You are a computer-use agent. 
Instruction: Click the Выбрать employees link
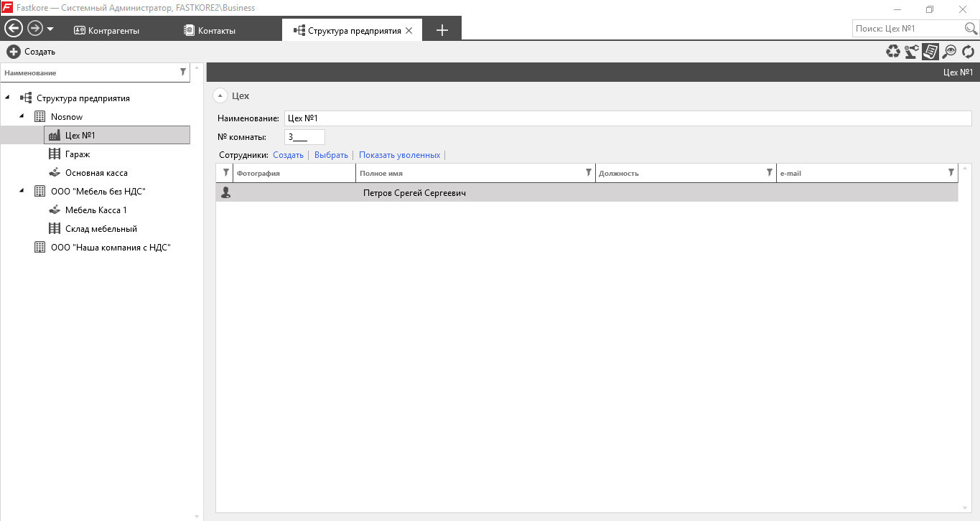pyautogui.click(x=331, y=155)
